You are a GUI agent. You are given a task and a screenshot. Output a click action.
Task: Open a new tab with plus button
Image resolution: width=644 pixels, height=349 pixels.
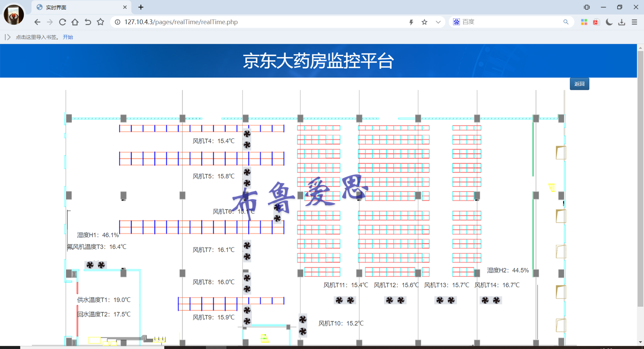(x=141, y=7)
